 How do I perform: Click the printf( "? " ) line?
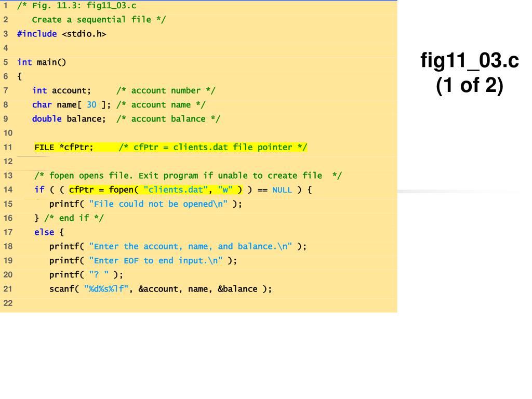[86, 275]
